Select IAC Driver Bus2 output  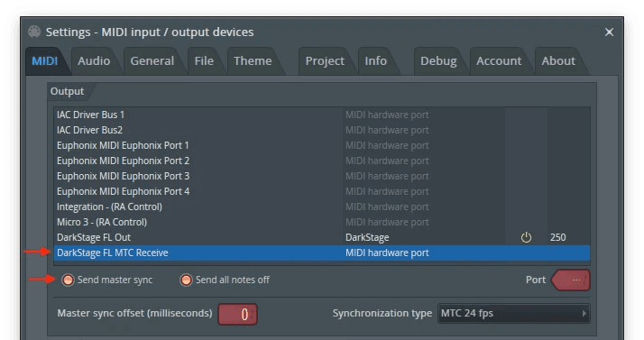click(x=322, y=130)
